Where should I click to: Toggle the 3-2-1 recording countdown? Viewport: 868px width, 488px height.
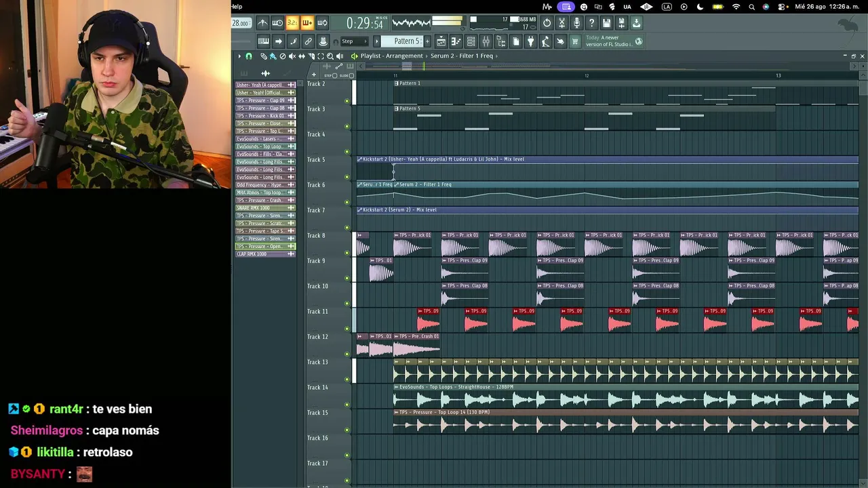click(292, 23)
